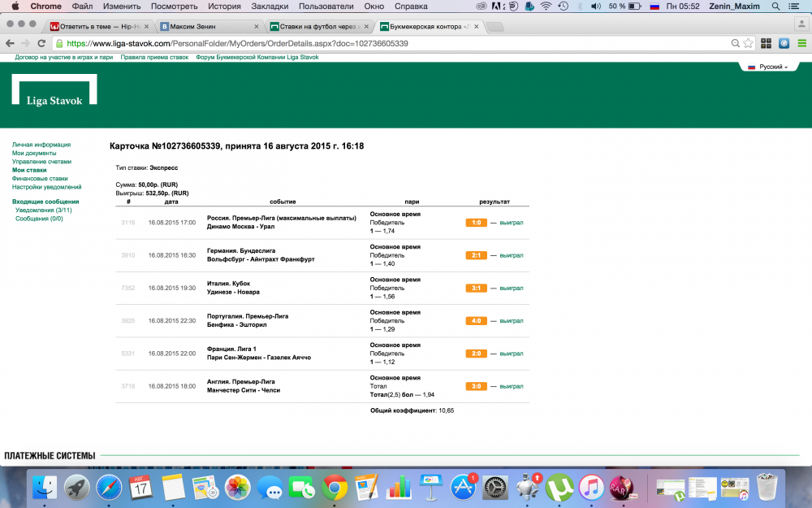812x508 pixels.
Task: Open the Trash in the Dock
Action: tap(767, 486)
